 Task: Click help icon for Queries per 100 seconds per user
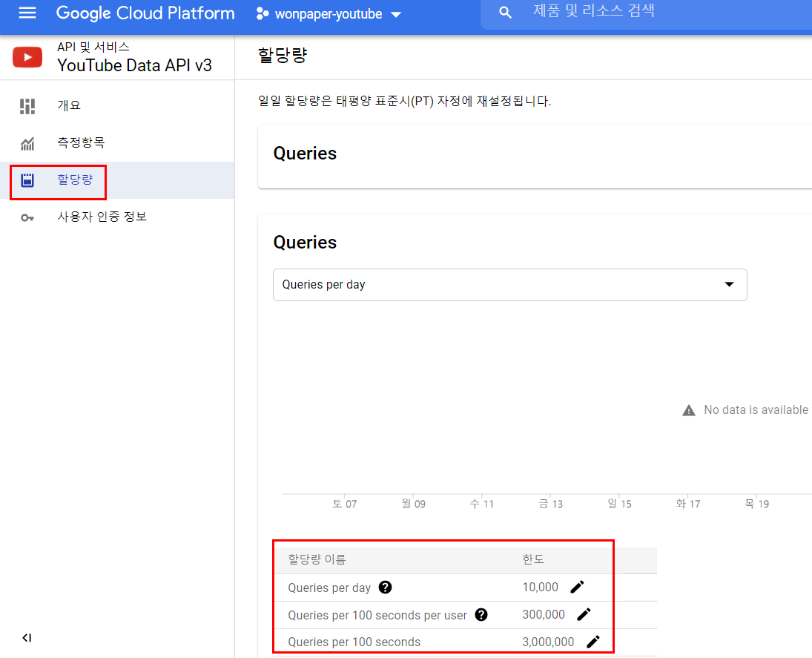tap(481, 614)
